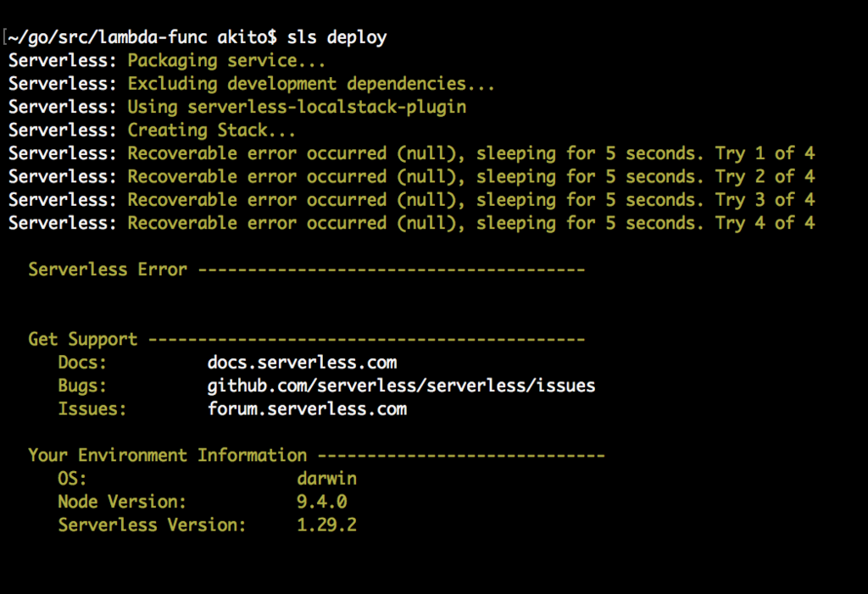Click the 'Docs:' label
The height and width of the screenshot is (594, 868).
pos(82,363)
